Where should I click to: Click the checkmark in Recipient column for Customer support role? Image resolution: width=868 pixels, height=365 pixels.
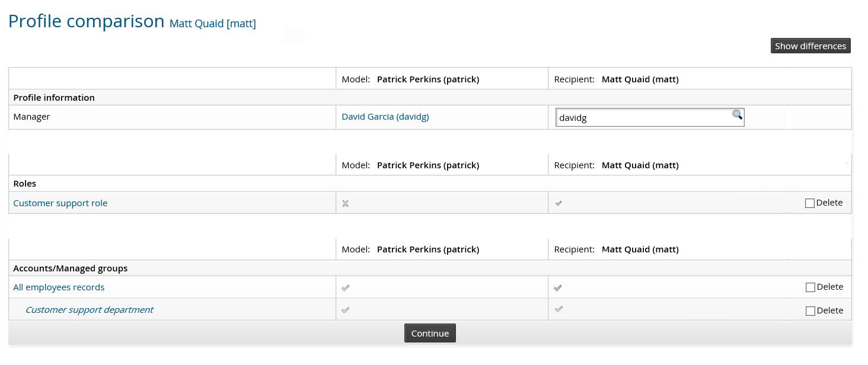(558, 203)
